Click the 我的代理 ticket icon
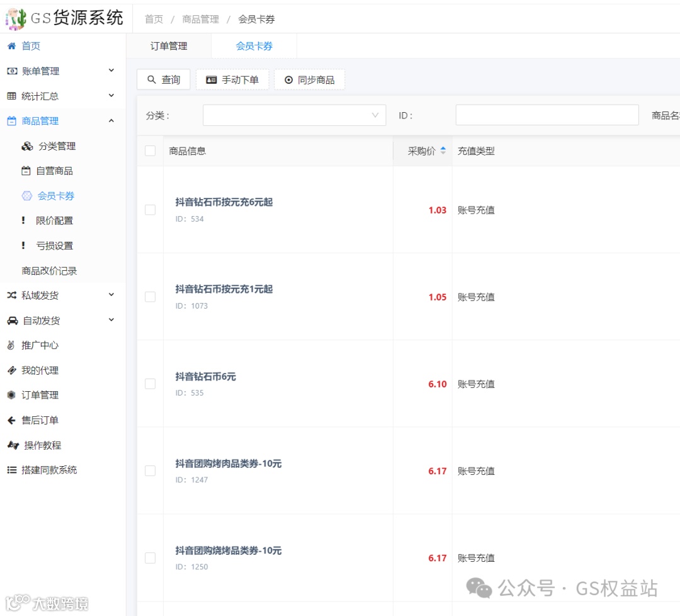 12,370
